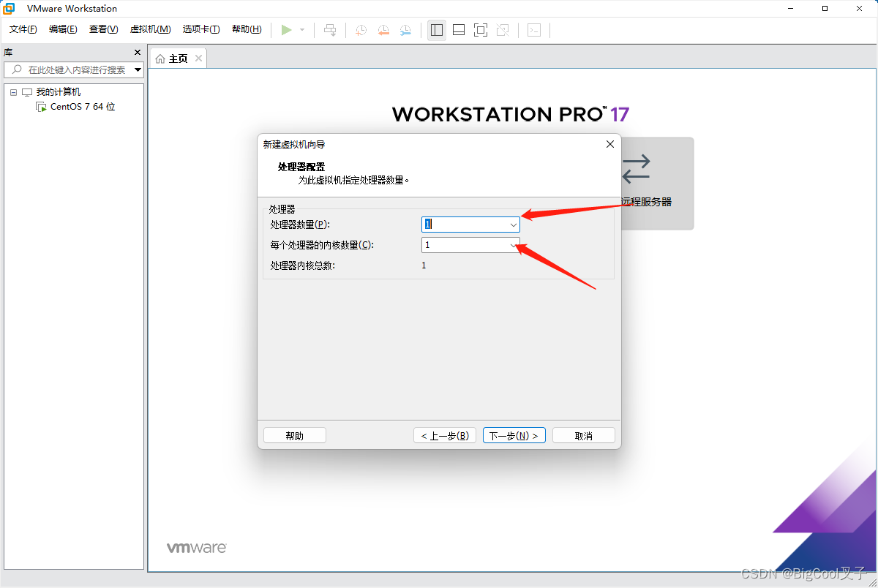Click the 处理器配置 heading text
This screenshot has height=588, width=878.
[x=301, y=167]
